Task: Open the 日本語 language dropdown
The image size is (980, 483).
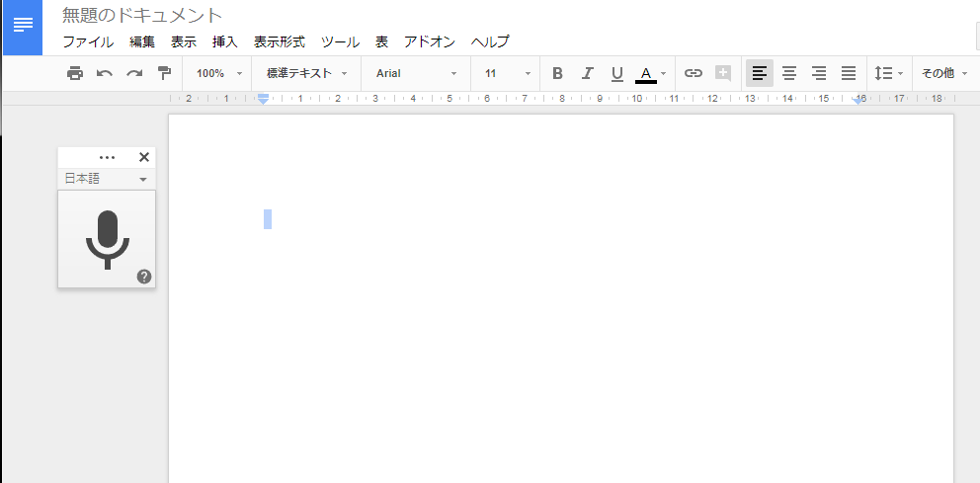Action: 107,179
